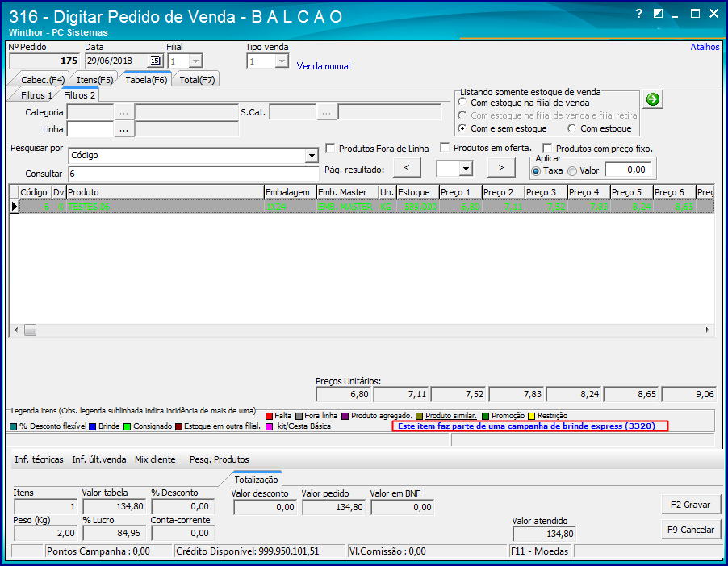Select the TESTES 06 product cell
This screenshot has width=728, height=566.
(165, 207)
